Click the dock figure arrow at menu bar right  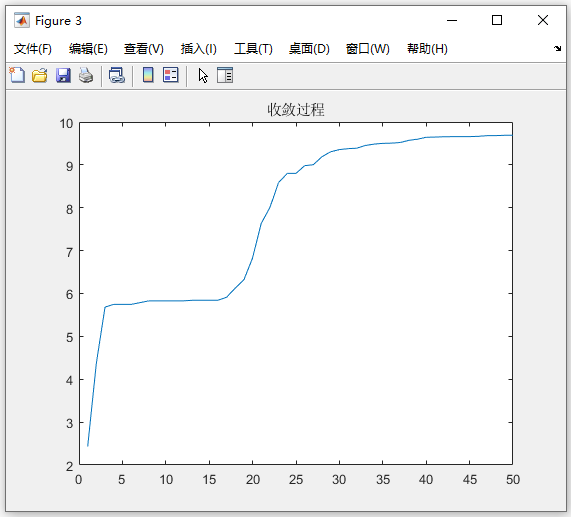tap(557, 48)
